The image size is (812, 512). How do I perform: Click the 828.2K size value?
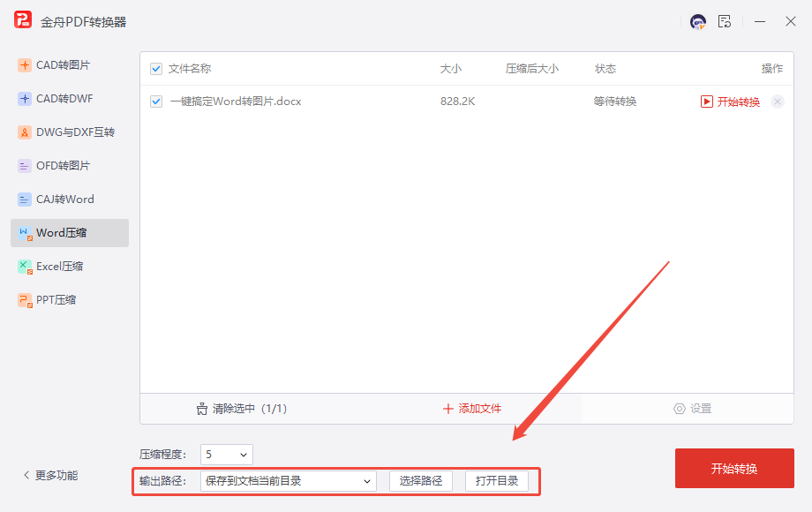[x=458, y=102]
